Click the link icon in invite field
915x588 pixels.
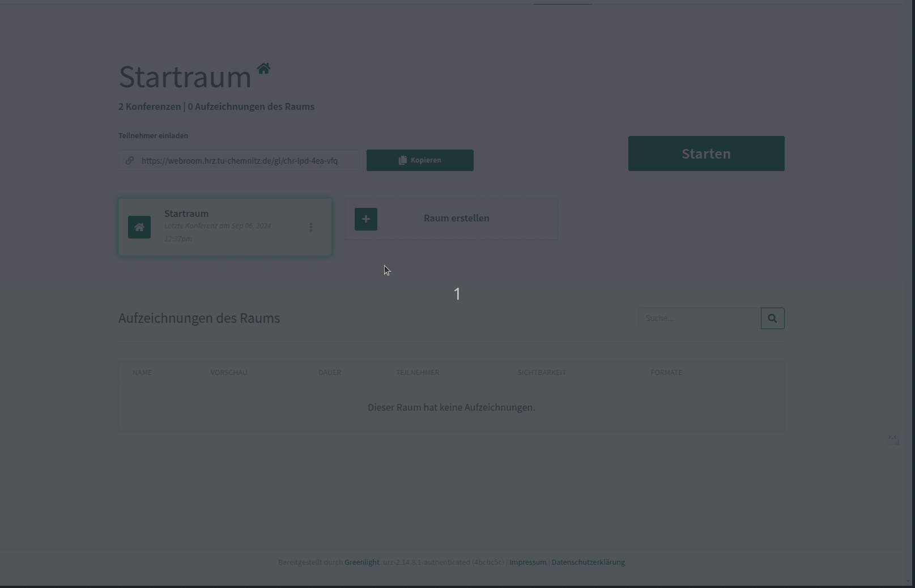tap(130, 160)
